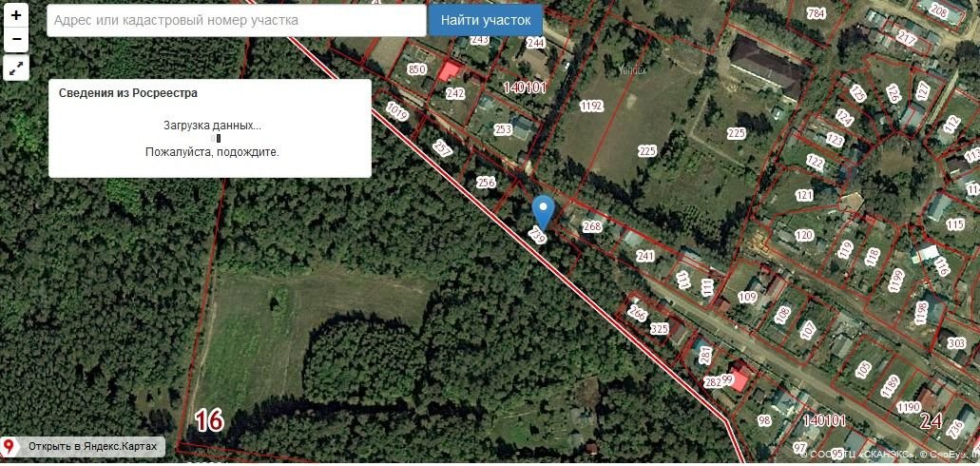
Task: Select parcel label 109
Action: (x=747, y=297)
